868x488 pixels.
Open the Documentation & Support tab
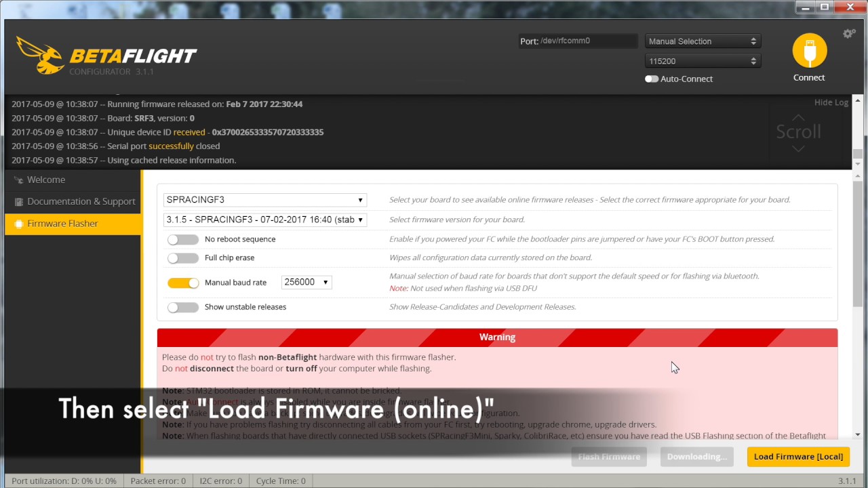click(x=73, y=201)
